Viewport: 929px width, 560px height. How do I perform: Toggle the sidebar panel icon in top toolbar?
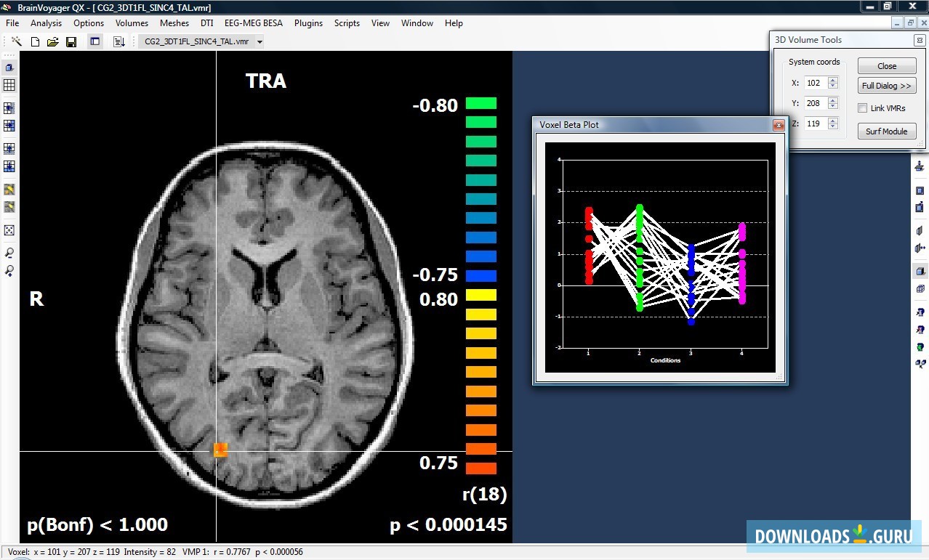click(94, 41)
